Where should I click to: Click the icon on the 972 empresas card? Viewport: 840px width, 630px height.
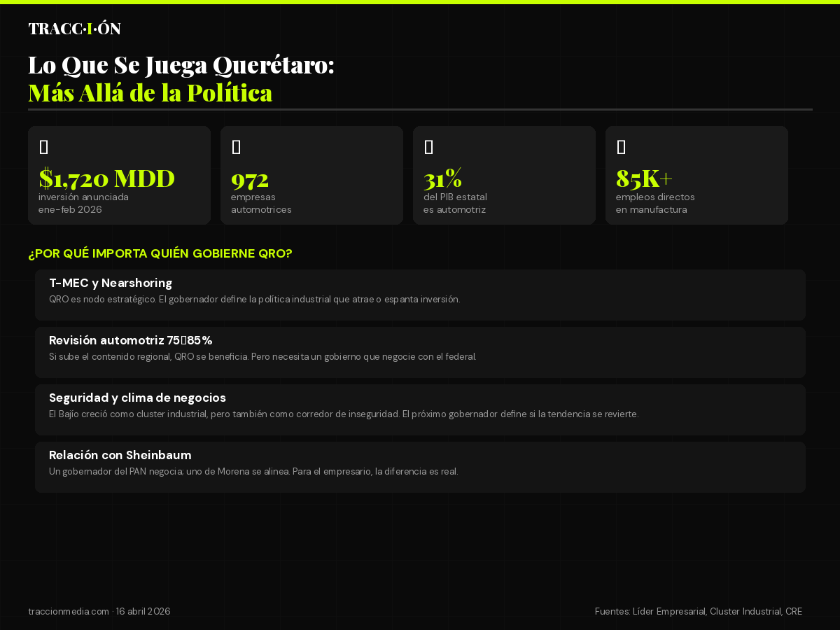[235, 146]
